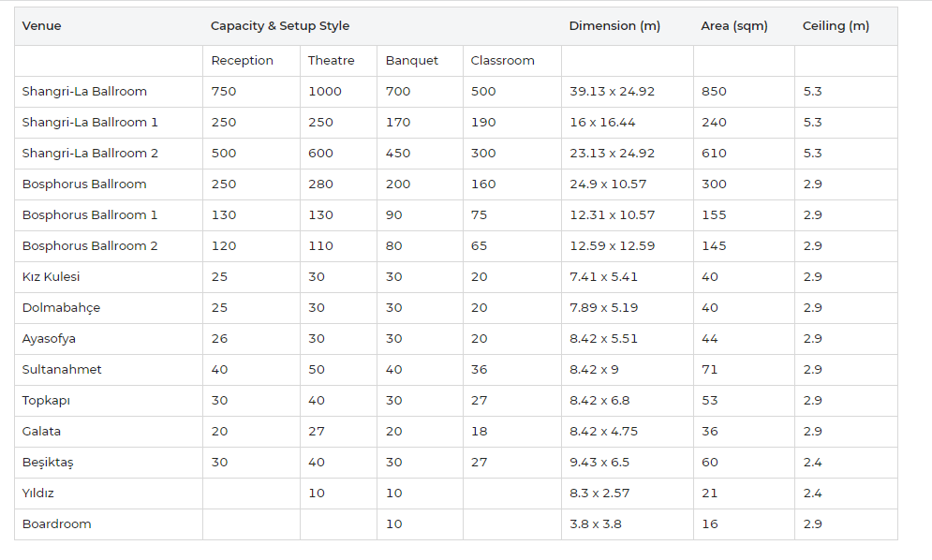Screen dimensions: 932x560
Task: Click the Shangri-La Ballroom venue name
Action: coord(84,92)
